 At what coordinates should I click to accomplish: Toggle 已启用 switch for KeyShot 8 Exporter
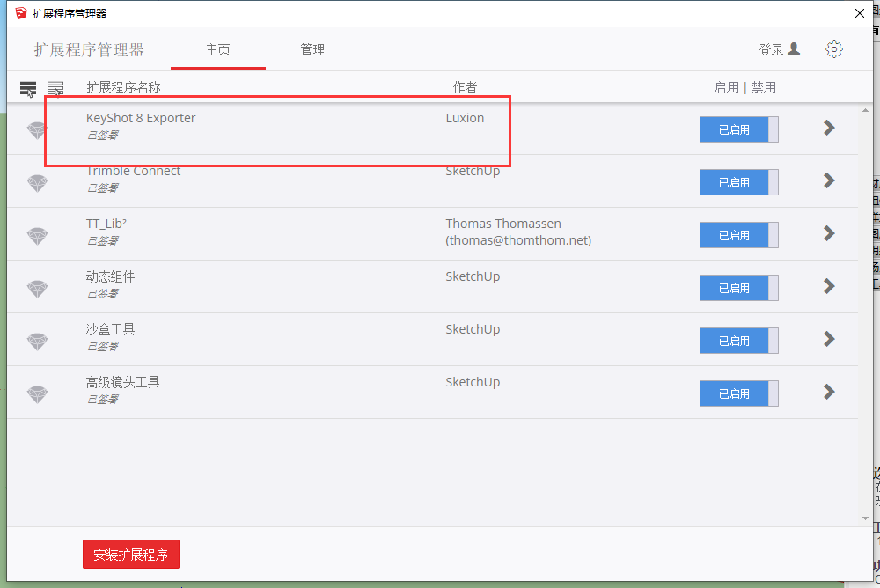point(738,129)
